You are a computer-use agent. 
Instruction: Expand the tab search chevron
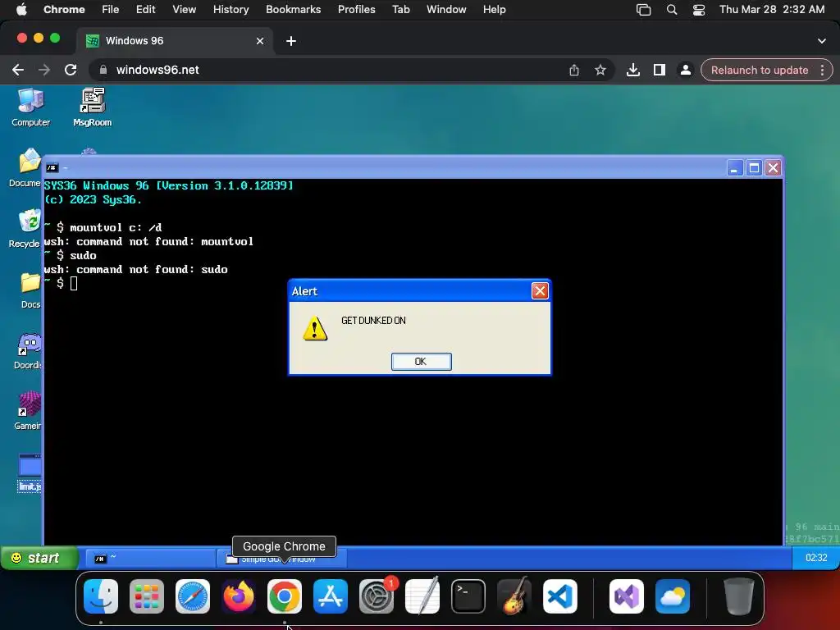tap(822, 41)
